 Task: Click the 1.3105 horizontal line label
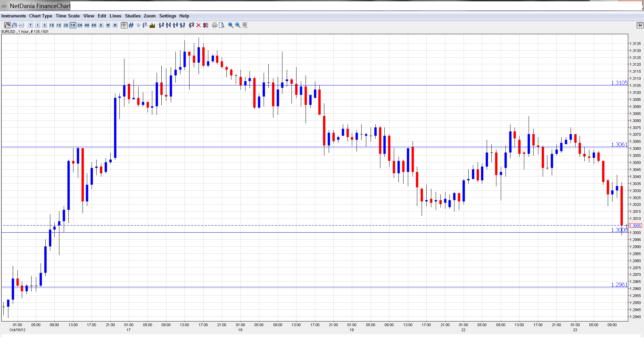tap(619, 83)
